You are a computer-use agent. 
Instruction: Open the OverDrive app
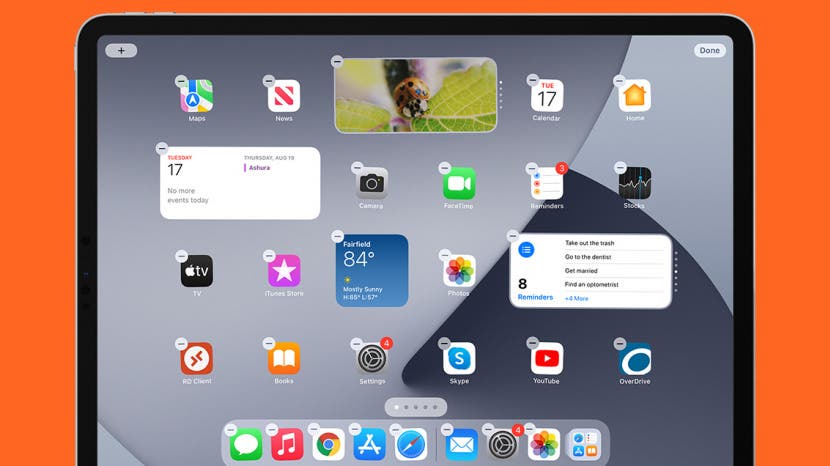point(635,359)
